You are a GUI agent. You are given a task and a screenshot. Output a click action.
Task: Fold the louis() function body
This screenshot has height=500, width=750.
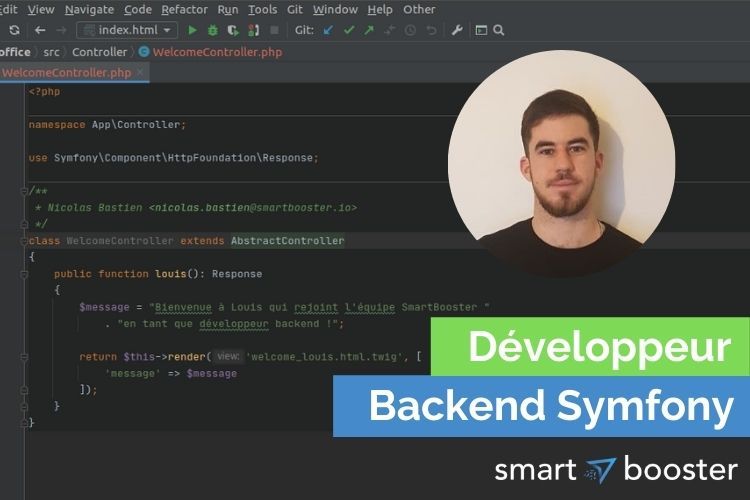point(24,274)
